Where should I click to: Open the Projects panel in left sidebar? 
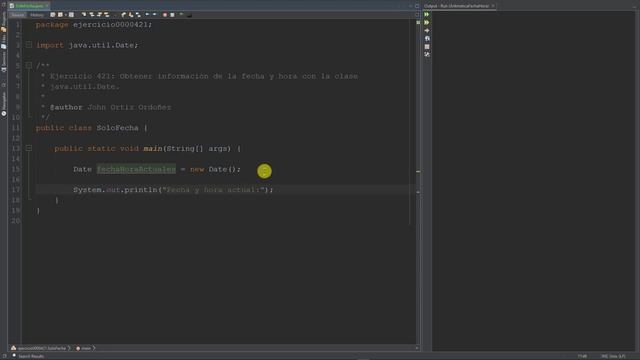pos(4,22)
